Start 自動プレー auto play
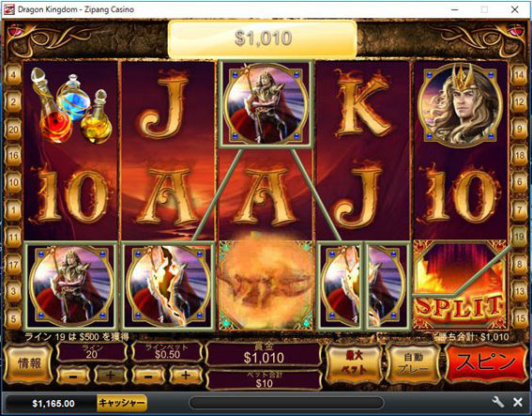This screenshot has height=416, width=532. tap(413, 363)
